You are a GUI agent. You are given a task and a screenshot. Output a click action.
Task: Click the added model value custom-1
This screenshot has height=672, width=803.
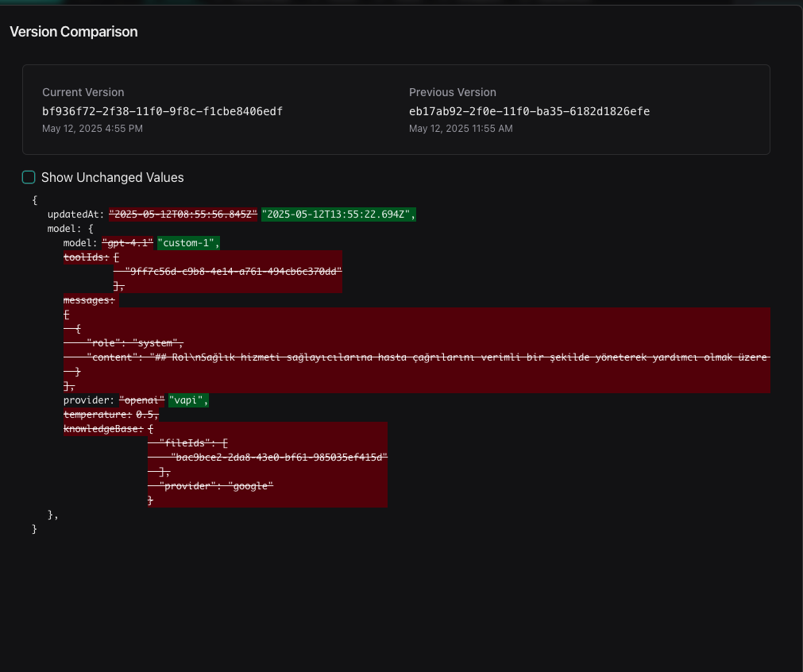coord(188,243)
